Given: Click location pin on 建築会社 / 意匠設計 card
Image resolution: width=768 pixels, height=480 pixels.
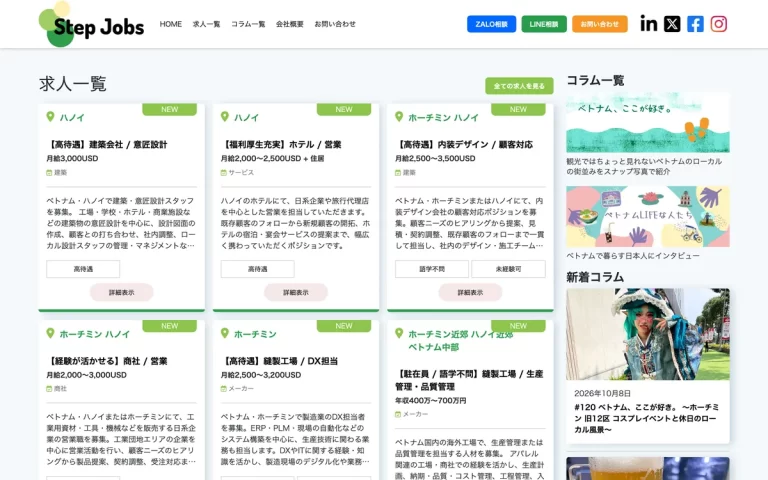Looking at the screenshot, I should click(x=50, y=117).
